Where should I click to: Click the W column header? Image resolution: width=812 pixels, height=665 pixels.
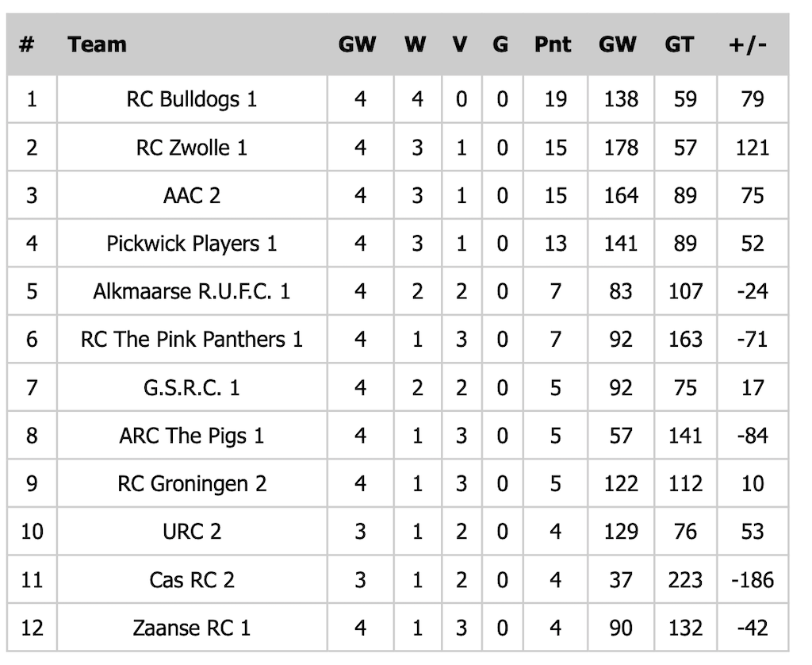click(x=415, y=44)
